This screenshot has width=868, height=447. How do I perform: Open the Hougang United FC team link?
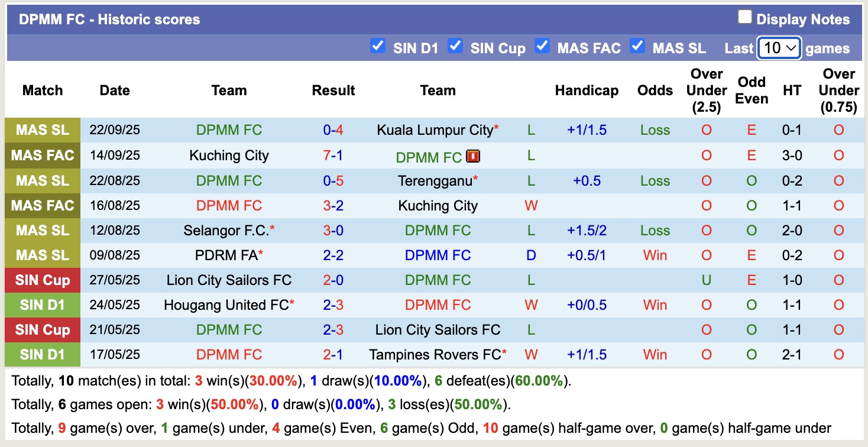229,305
